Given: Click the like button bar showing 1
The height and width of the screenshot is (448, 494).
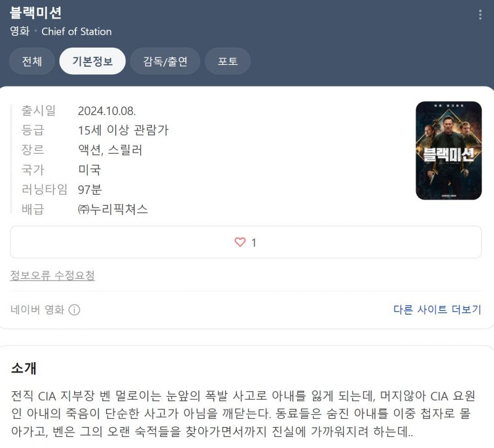Looking at the screenshot, I should pos(246,242).
